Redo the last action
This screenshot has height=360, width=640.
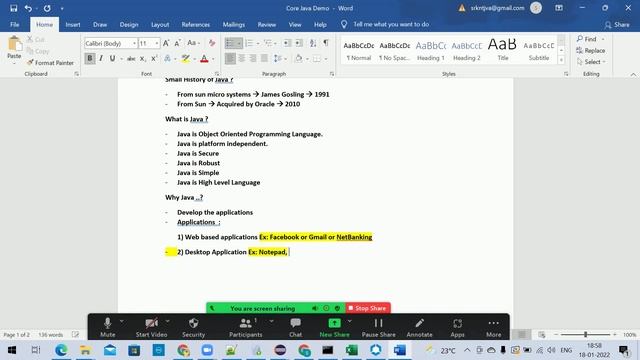[x=47, y=8]
